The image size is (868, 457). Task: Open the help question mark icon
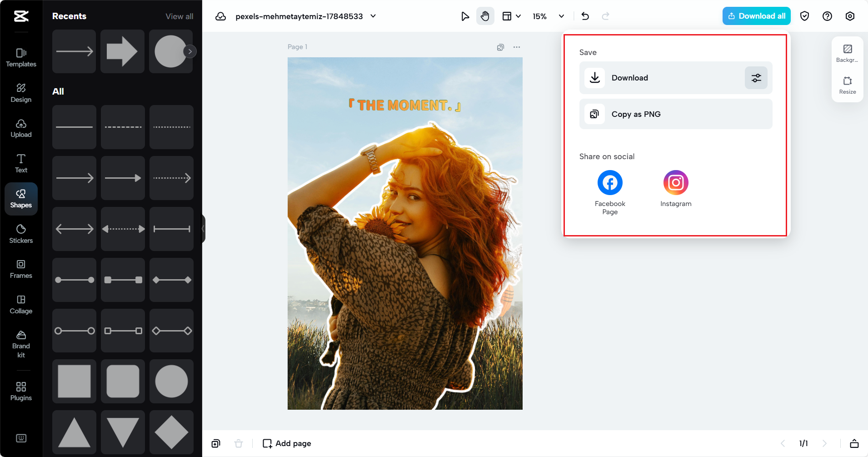click(827, 16)
